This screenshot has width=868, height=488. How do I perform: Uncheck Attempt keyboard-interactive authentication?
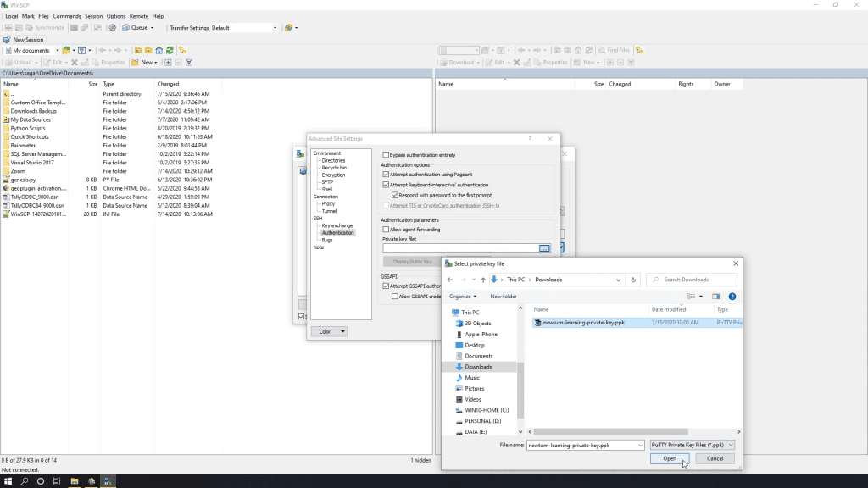pos(386,185)
